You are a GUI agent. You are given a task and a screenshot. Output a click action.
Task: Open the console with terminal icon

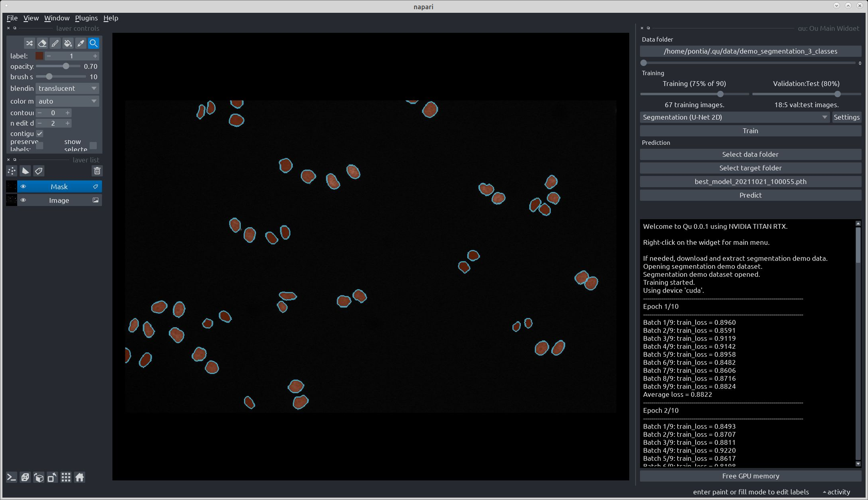[12, 477]
